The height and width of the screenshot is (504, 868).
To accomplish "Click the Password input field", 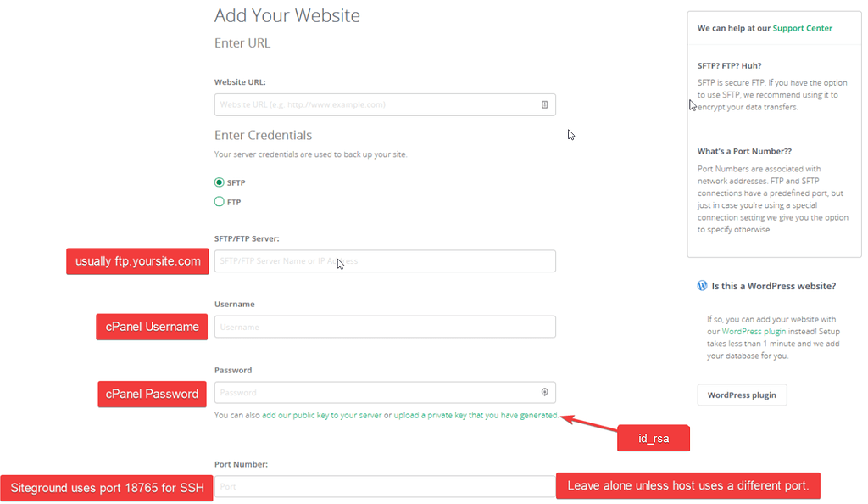I will point(385,392).
